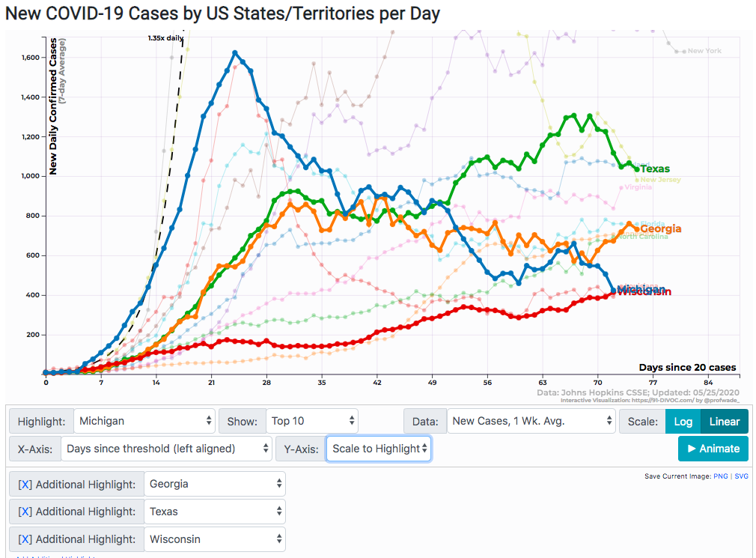Expand the Texas additional highlight dropdown
Image resolution: width=756 pixels, height=558 pixels.
point(214,512)
